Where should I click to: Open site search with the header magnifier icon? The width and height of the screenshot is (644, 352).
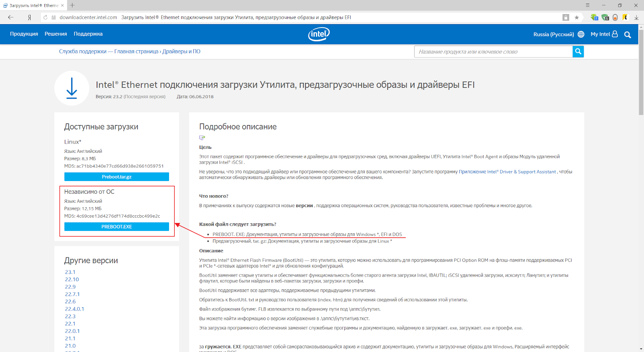pos(627,35)
